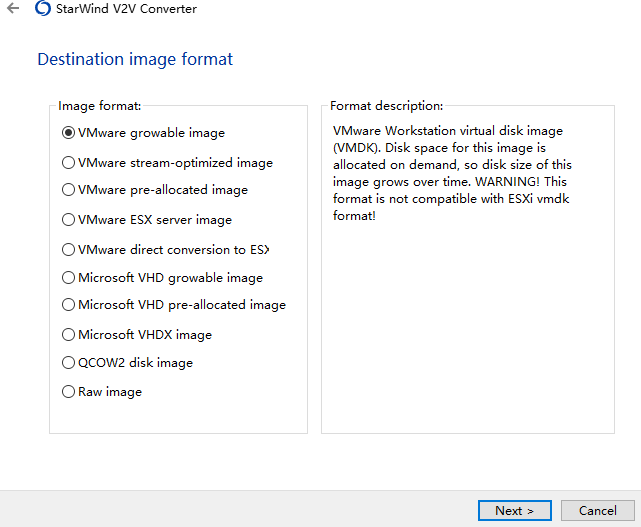The height and width of the screenshot is (527, 641).
Task: Select Microsoft VHD pre-allocated image
Action: (x=174, y=305)
